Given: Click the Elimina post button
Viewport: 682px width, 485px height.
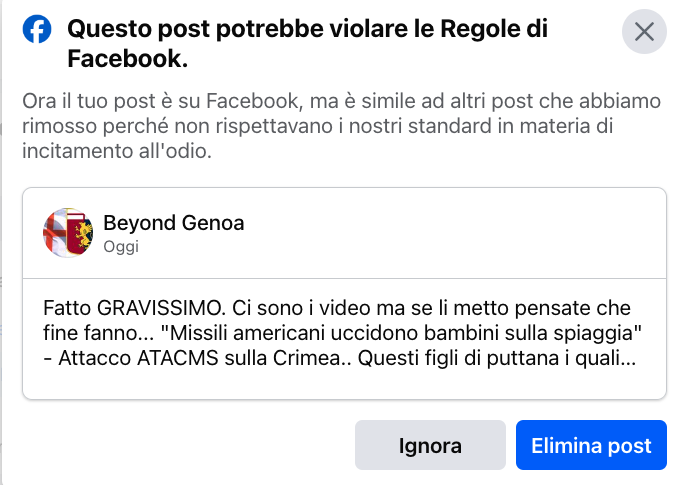Looking at the screenshot, I should 591,445.
